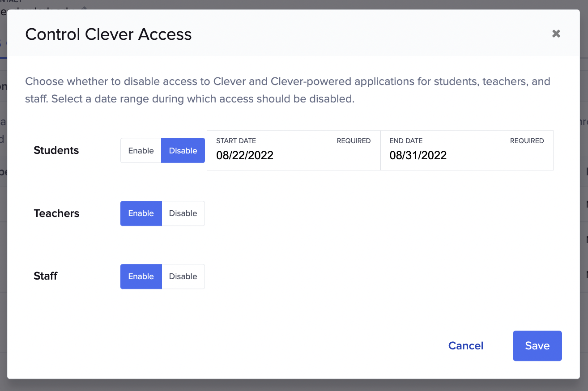Click the Staff row label

pos(45,276)
